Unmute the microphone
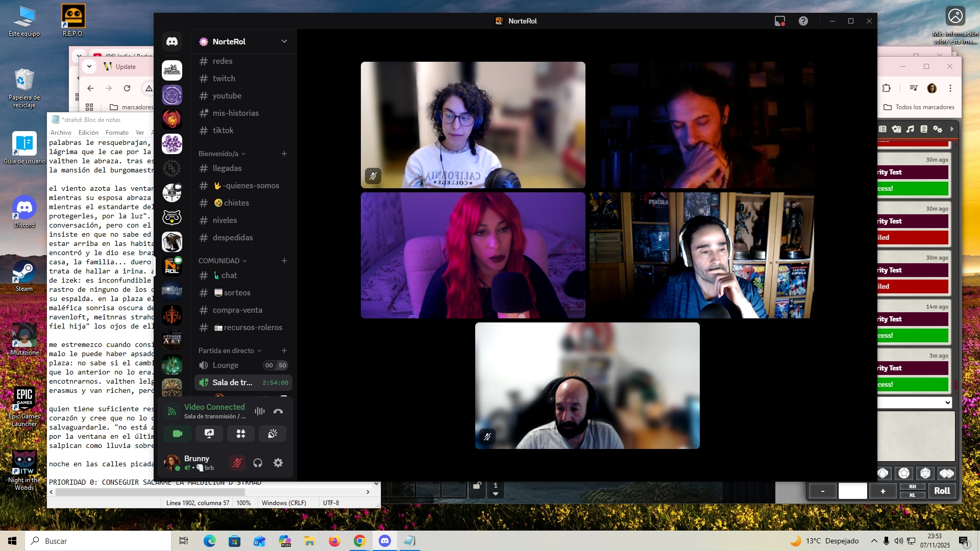Screen dimensions: 980x551 [x=237, y=463]
